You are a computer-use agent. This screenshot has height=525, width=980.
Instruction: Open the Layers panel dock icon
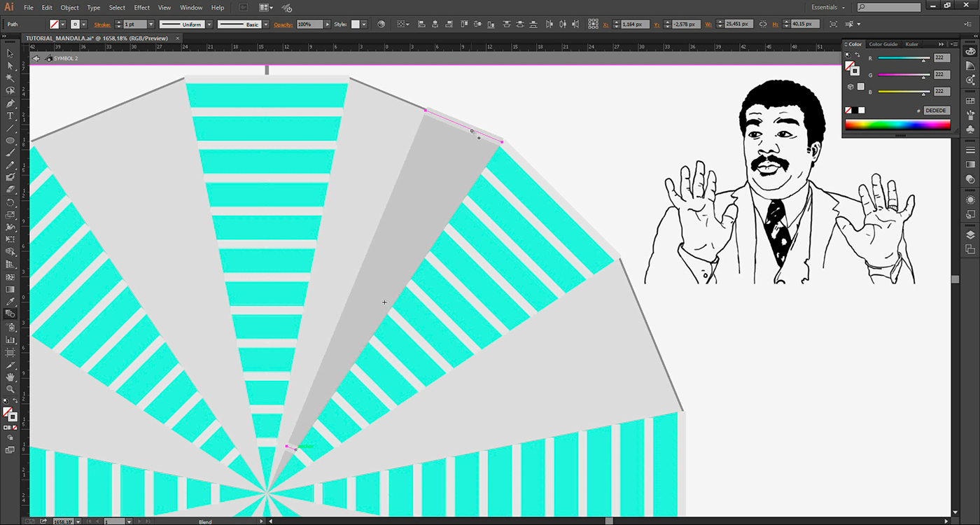pyautogui.click(x=970, y=235)
